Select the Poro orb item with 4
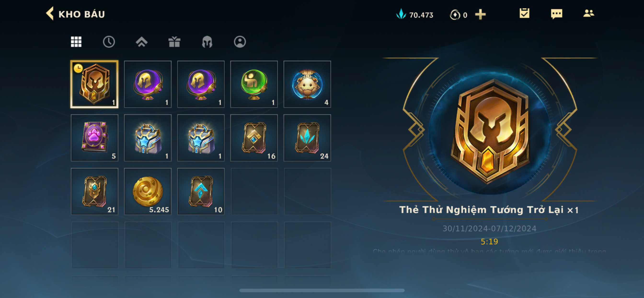 coord(307,84)
